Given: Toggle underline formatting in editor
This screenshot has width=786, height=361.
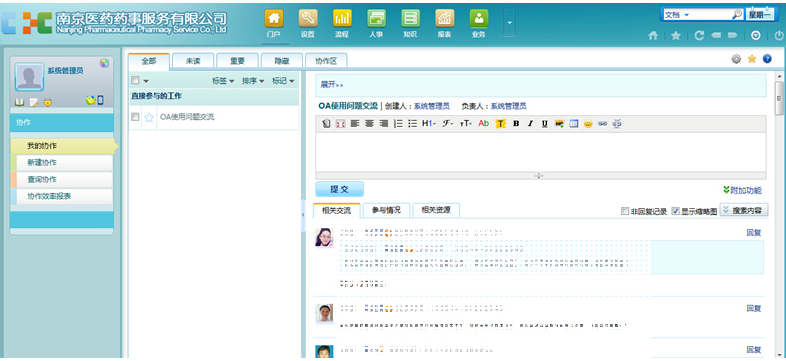Looking at the screenshot, I should pos(544,123).
